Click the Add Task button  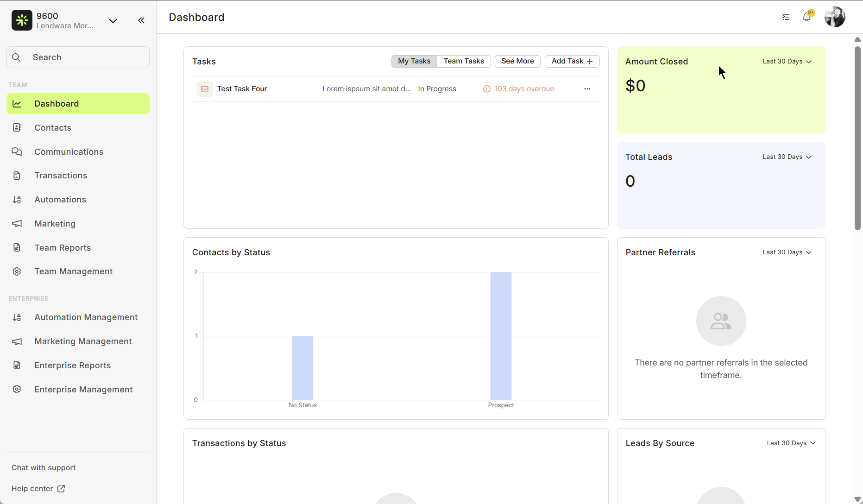[572, 61]
